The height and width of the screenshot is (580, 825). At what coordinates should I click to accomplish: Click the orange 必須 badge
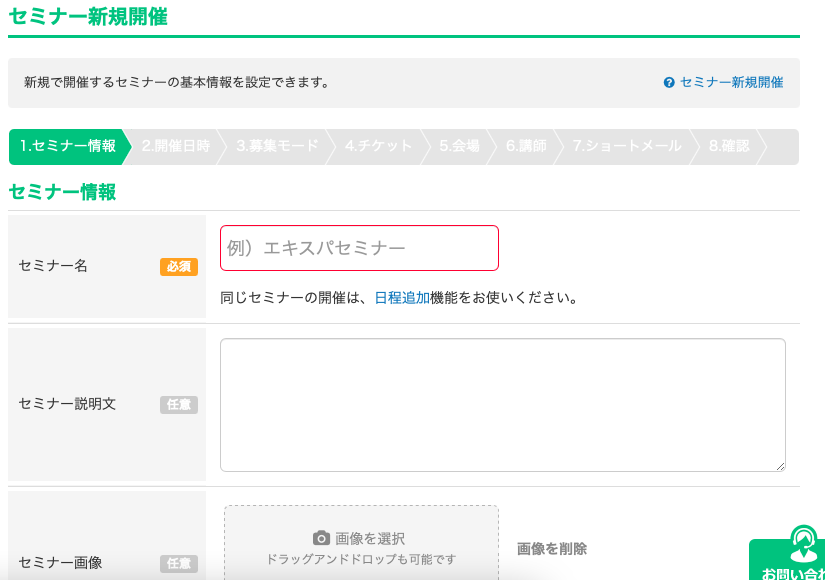tap(179, 267)
